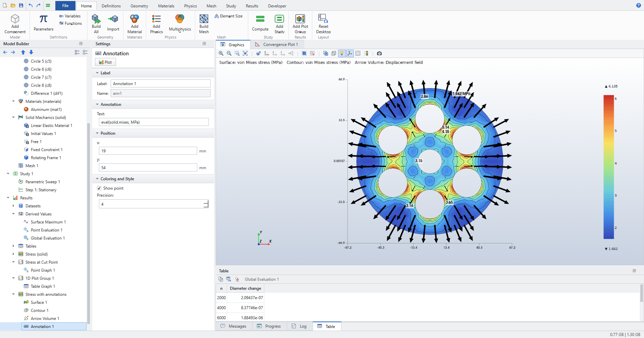
Task: Uncheck the Show point checkbox
Action: [x=99, y=188]
